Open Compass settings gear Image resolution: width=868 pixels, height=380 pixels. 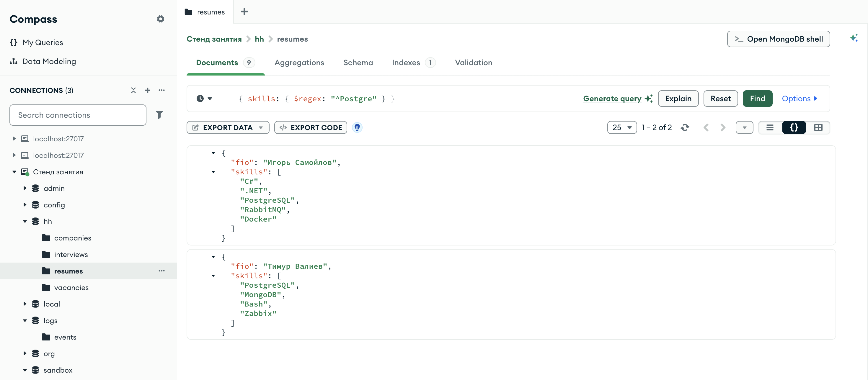coord(160,19)
